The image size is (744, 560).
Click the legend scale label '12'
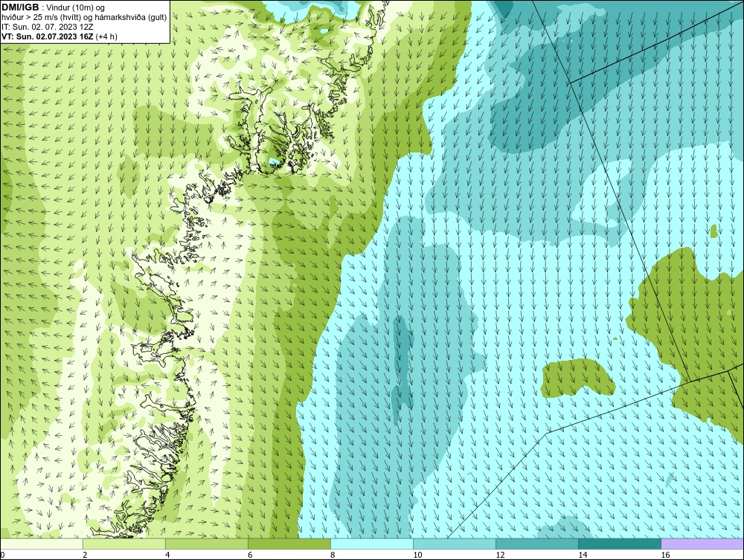click(x=500, y=555)
